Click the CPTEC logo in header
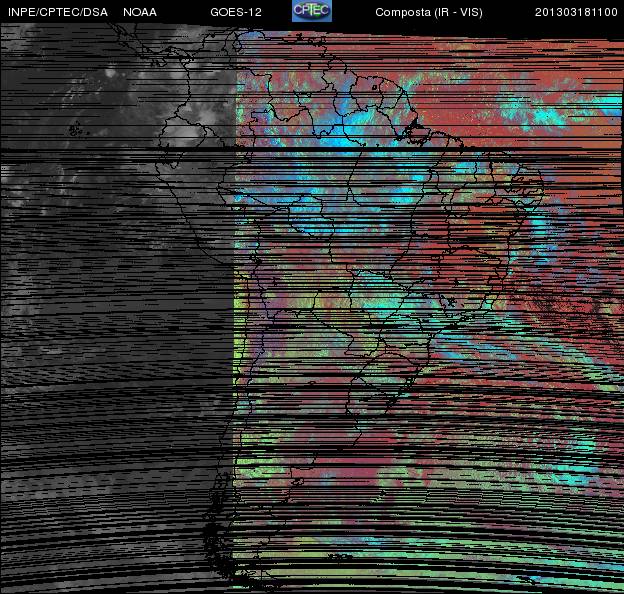Viewport: 624px width, 594px height. 312,11
